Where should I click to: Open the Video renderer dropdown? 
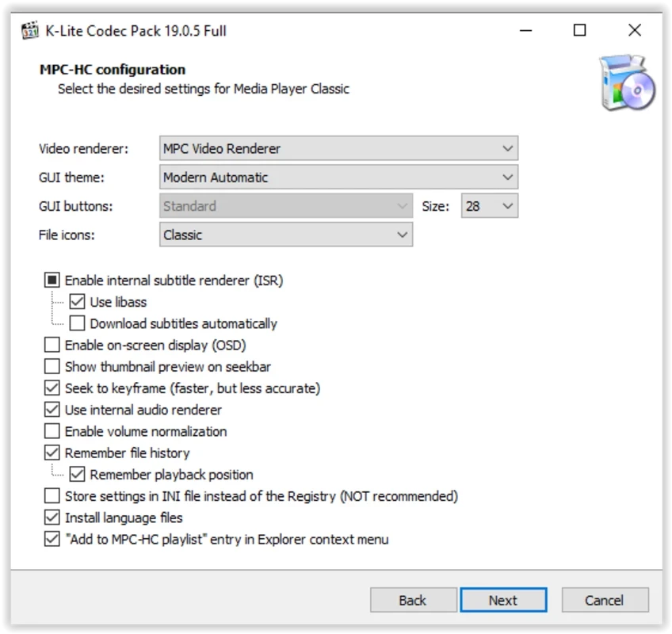click(338, 148)
